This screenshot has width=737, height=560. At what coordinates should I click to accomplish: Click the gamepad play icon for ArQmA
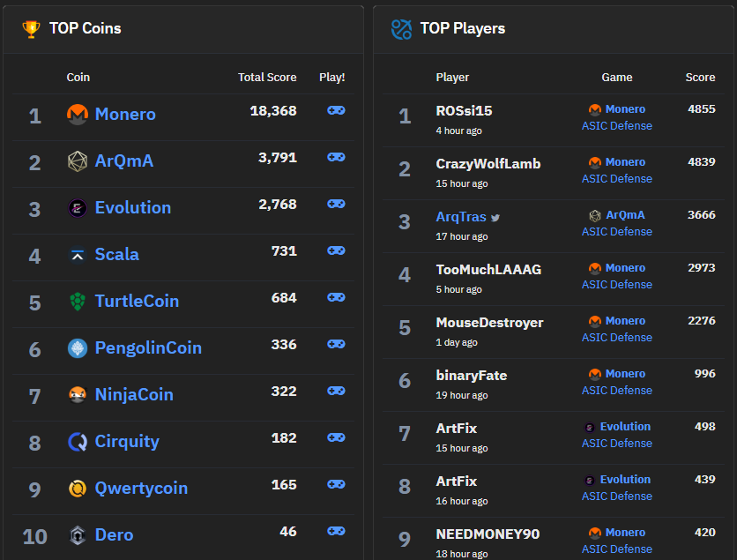pos(336,157)
